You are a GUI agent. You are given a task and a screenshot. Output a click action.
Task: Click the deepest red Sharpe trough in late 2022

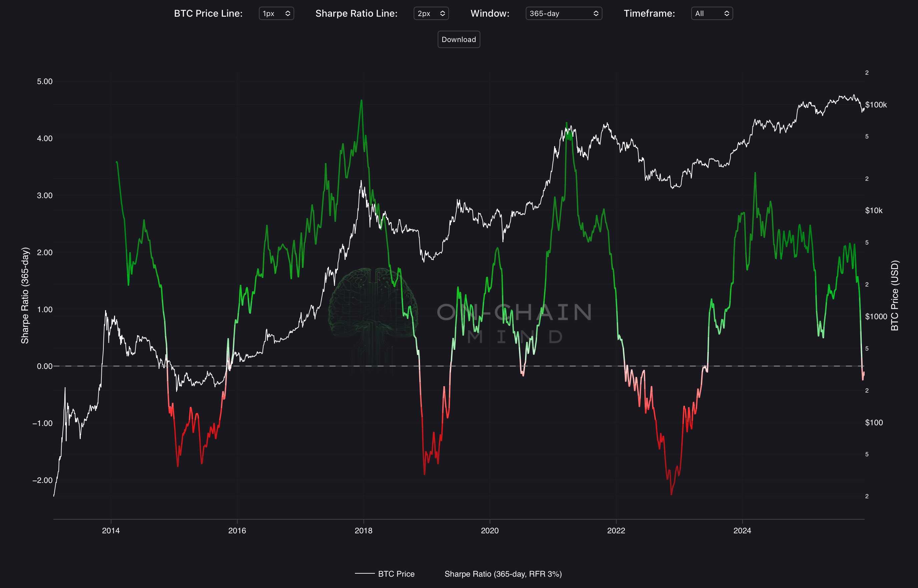pos(671,494)
